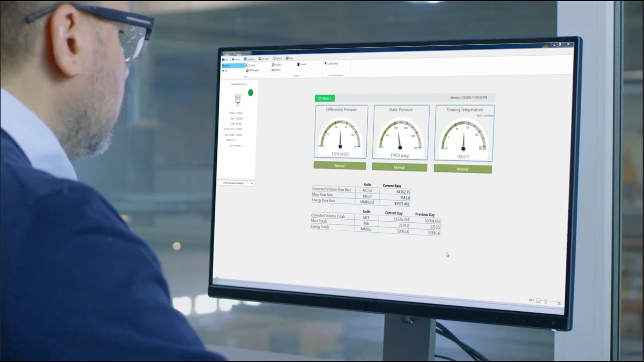Expand the Communications statistics dropdown
644x362 pixels.
coord(235,183)
